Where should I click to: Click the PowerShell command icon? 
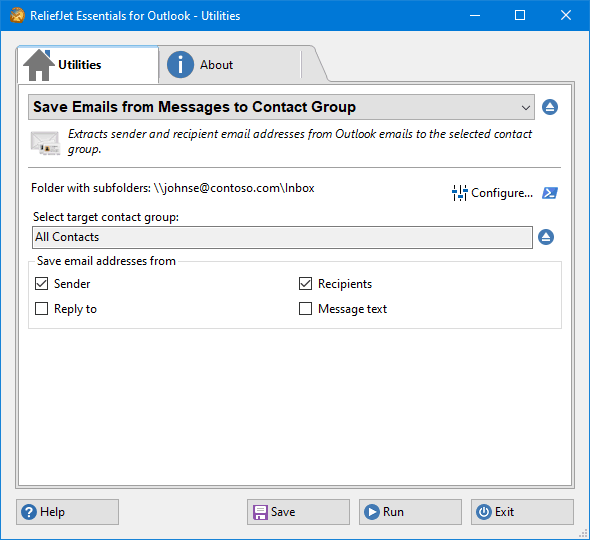point(550,193)
